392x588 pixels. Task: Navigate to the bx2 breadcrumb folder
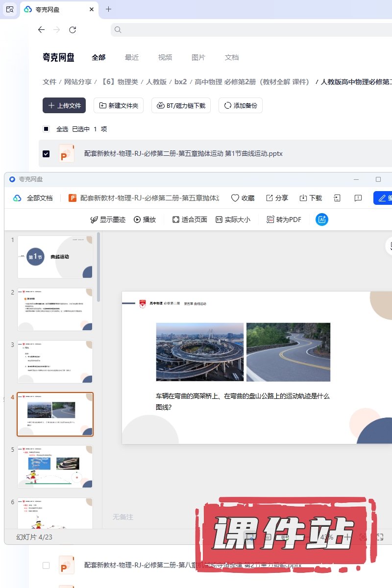[x=181, y=82]
